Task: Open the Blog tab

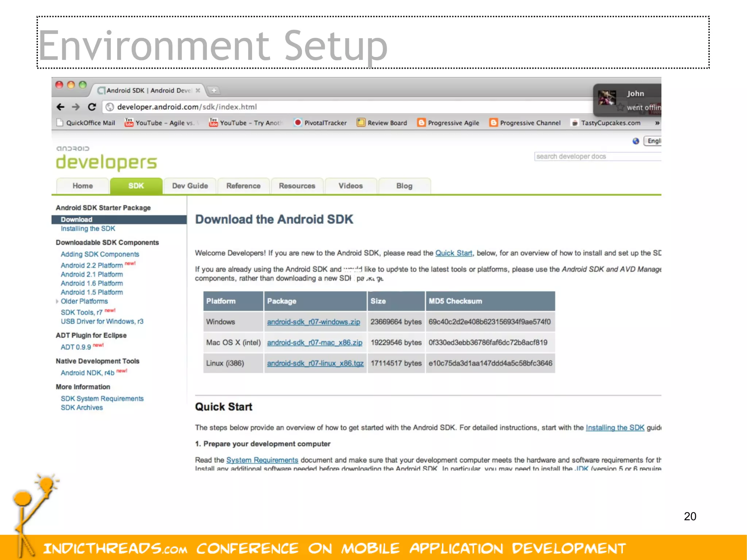Action: 405,186
